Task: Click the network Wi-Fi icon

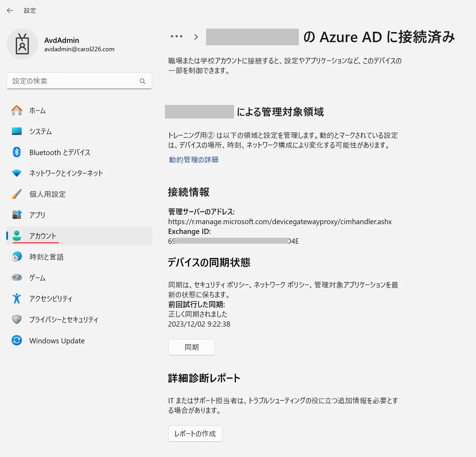Action: 17,173
